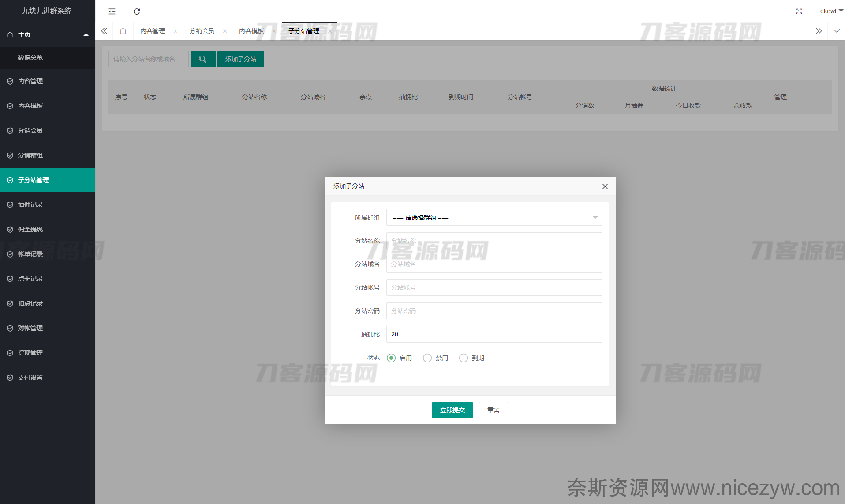The width and height of the screenshot is (845, 504).
Task: Open 内容模板 in sidebar
Action: coord(48,106)
